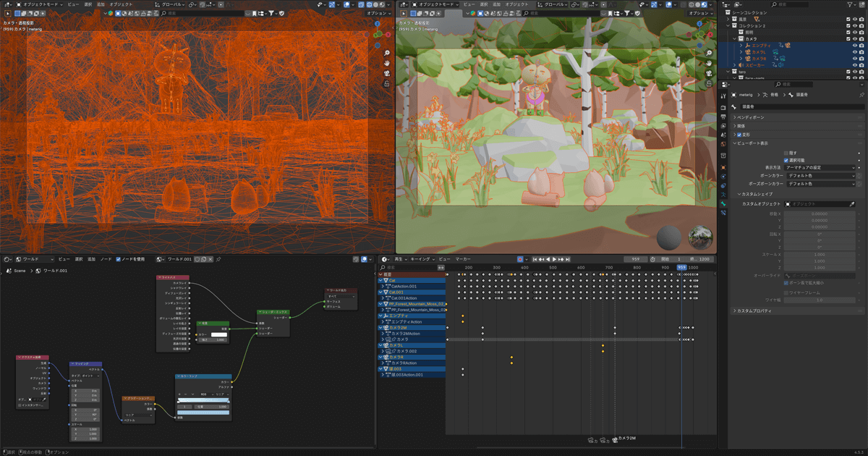Collapse the コレクション2 collection in the Outliner
The height and width of the screenshot is (456, 868).
pos(728,25)
